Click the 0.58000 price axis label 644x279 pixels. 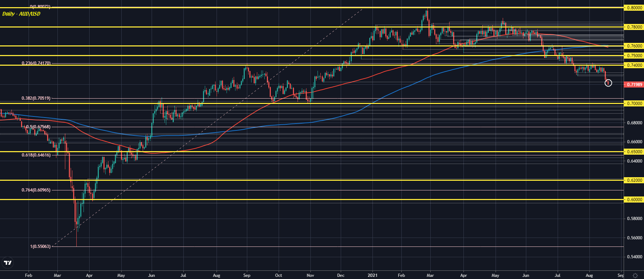(635, 219)
